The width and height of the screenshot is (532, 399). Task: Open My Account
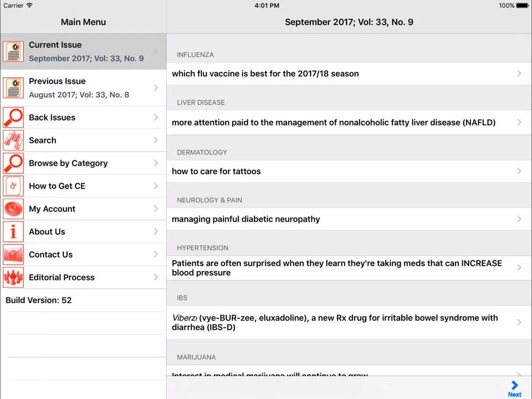click(83, 209)
